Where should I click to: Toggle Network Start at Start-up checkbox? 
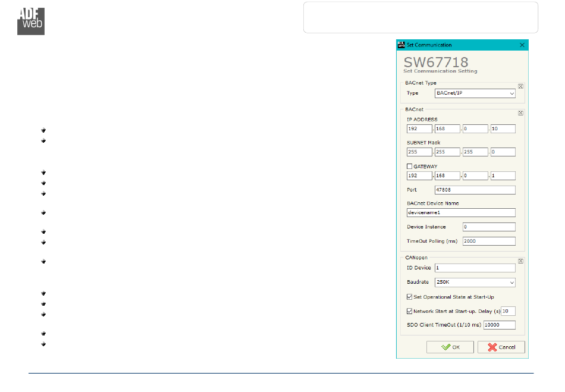click(409, 311)
